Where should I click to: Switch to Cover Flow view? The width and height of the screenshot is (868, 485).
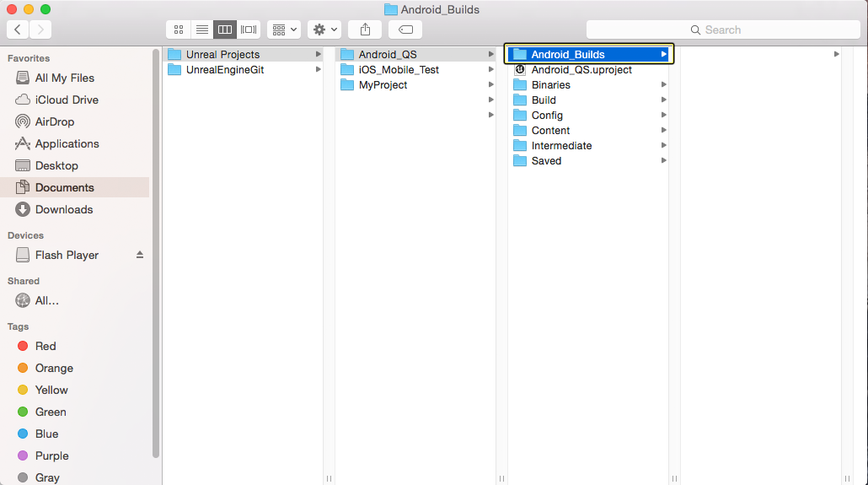249,30
